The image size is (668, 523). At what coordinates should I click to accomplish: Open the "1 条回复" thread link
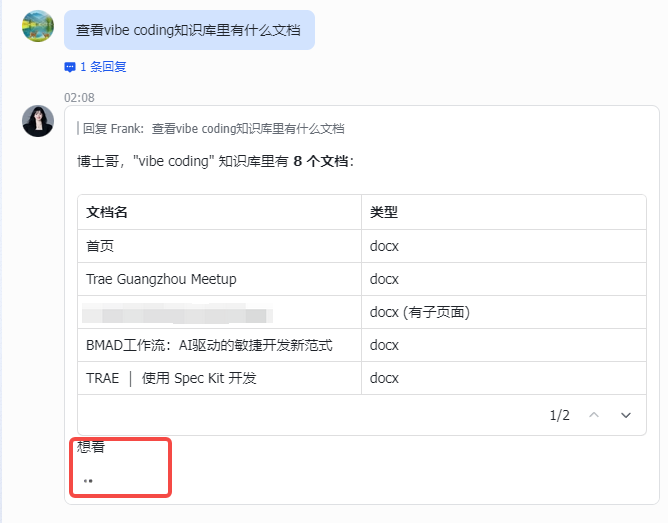click(103, 67)
